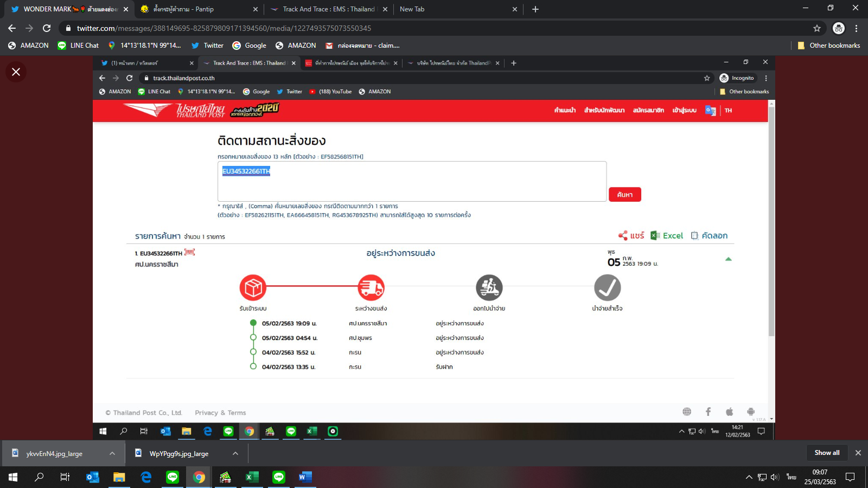Close the Pantip tab
Screen dimensions: 868x488
coord(256,9)
